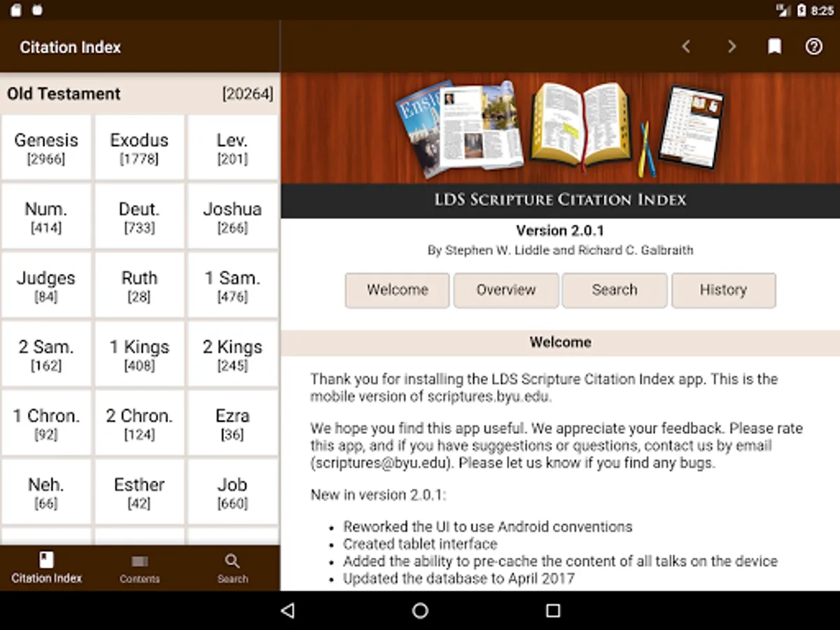This screenshot has height=630, width=840.
Task: Select the Genesis book tile
Action: 46,147
